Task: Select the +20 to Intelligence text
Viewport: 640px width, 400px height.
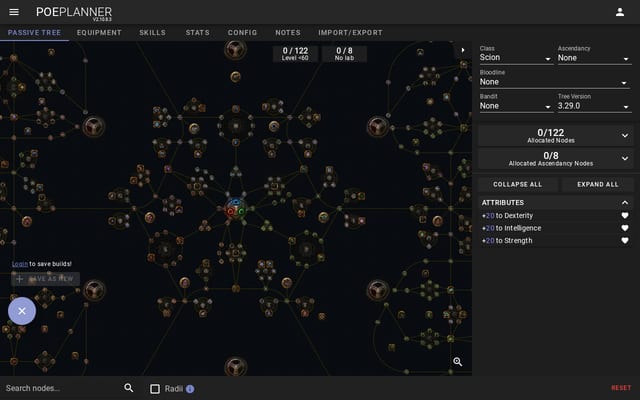Action: click(x=511, y=228)
